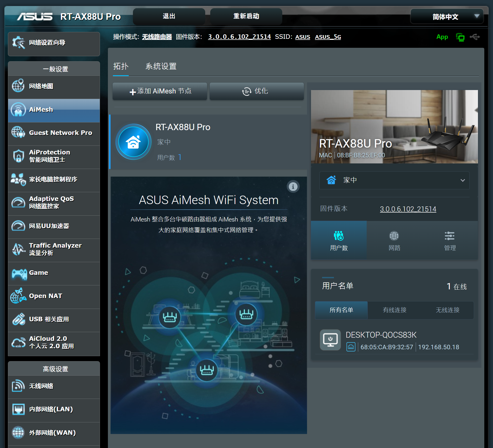Viewport: 493px width, 448px height.
Task: Show 所有名单 client list
Action: pyautogui.click(x=341, y=310)
